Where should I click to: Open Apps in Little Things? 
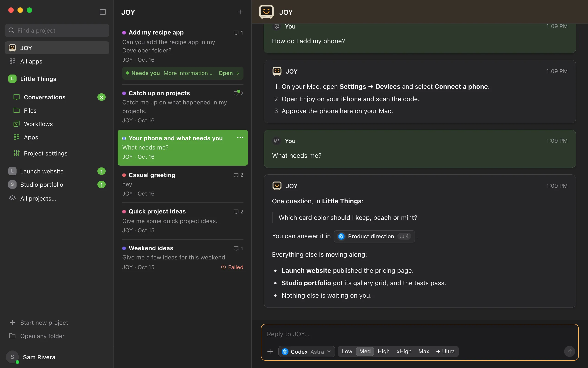(57, 137)
